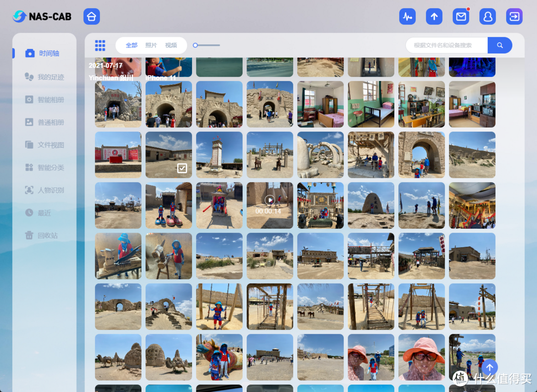
Task: Click the face-scan icon beside 人物识别
Action: click(29, 190)
